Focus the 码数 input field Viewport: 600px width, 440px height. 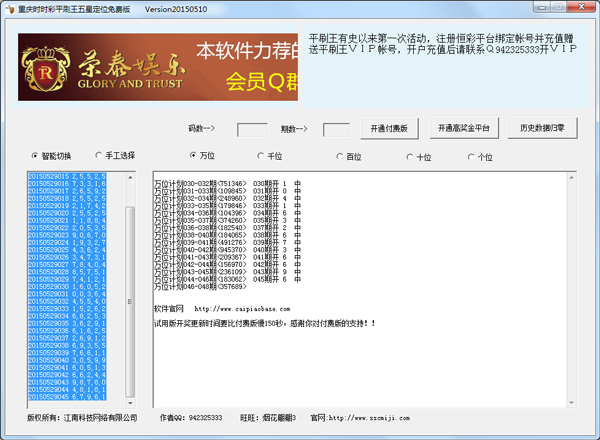click(x=253, y=130)
